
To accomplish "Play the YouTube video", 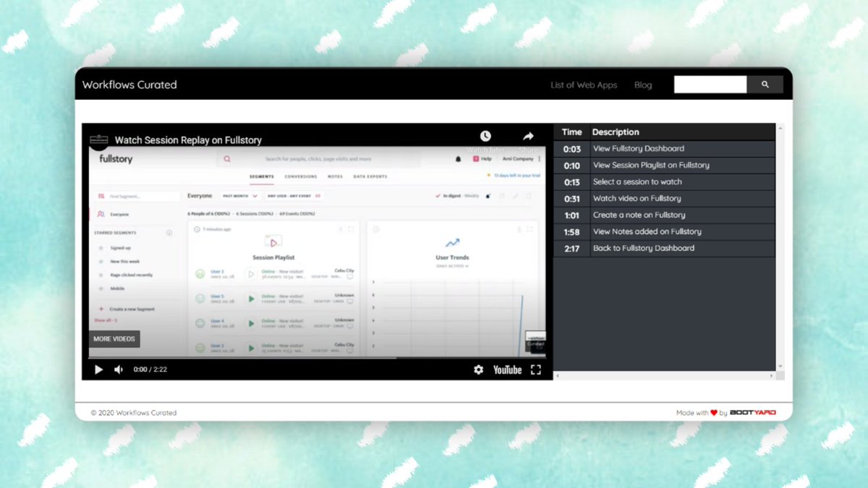I will (x=99, y=369).
